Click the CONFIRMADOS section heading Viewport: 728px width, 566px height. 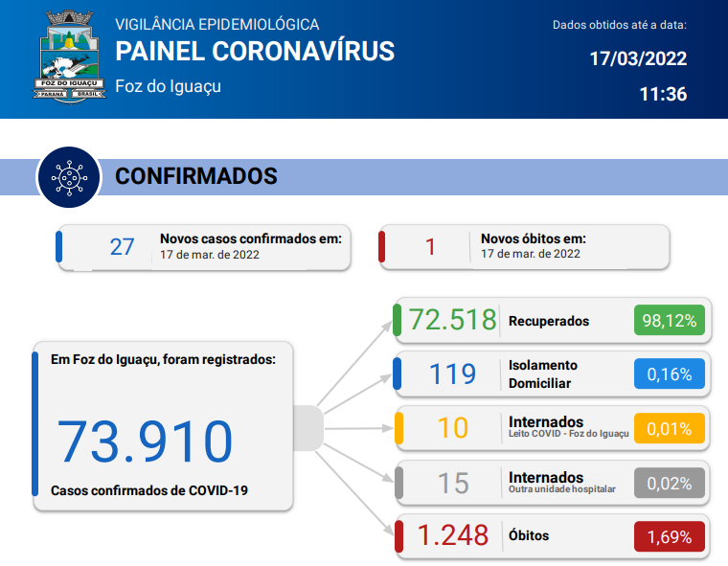[196, 176]
